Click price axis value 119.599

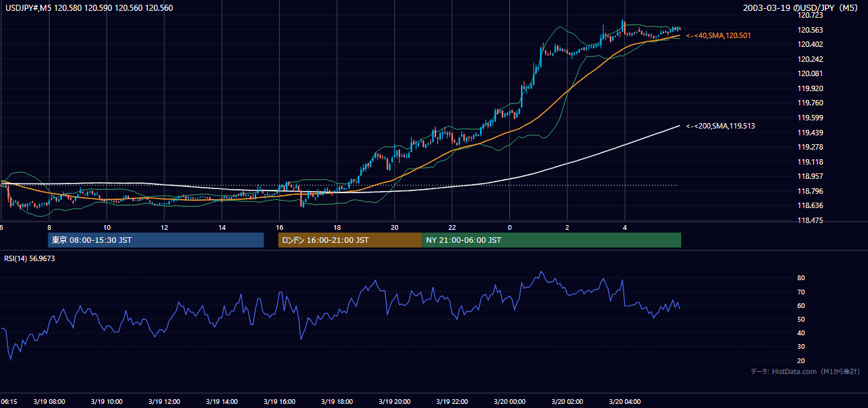811,118
